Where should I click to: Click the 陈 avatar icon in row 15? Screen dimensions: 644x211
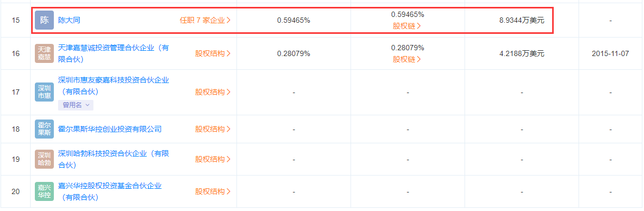(x=44, y=20)
